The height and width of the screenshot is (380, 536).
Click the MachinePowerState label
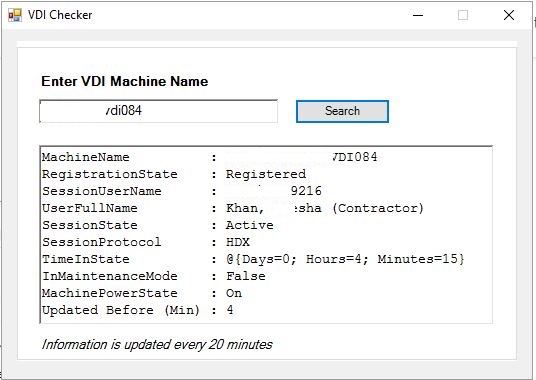(109, 293)
